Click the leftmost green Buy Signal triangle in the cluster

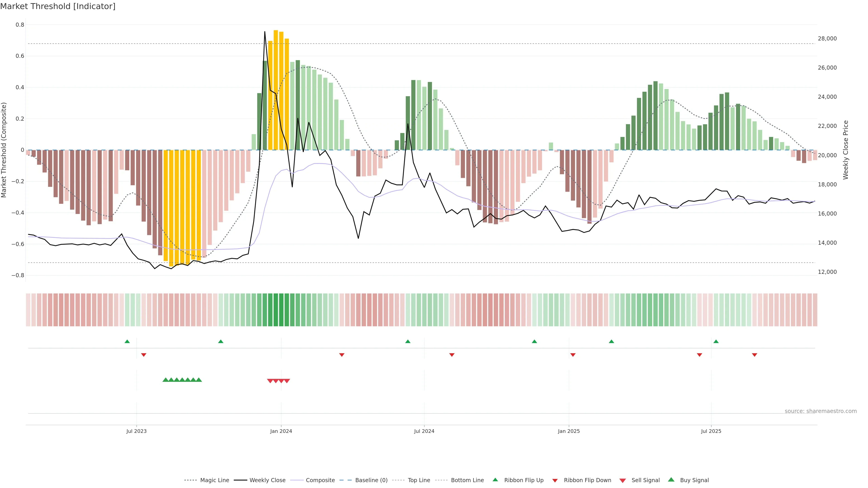(x=165, y=380)
